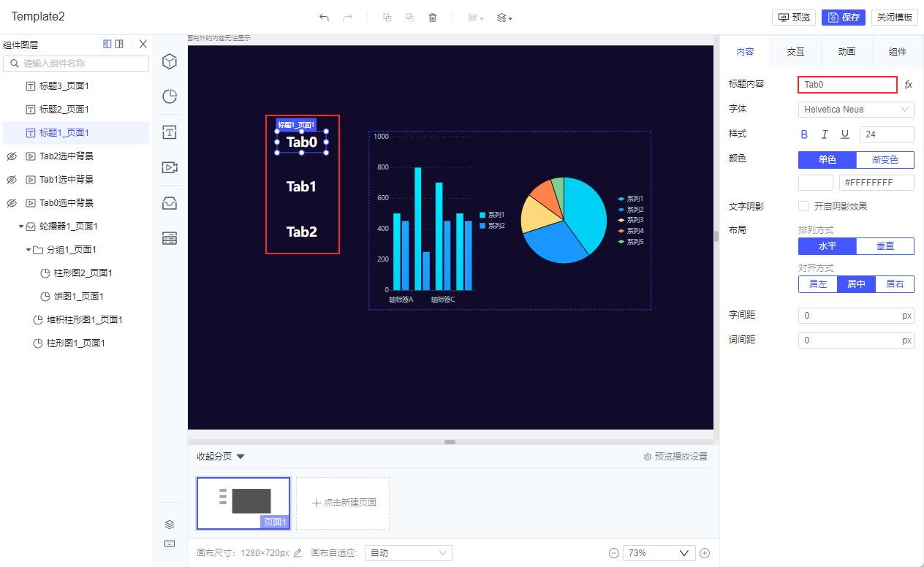Select 居左 left alignment
This screenshot has height=567, width=924.
click(818, 284)
